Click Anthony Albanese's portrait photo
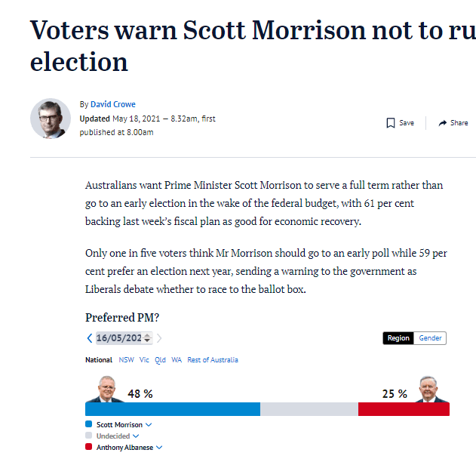476x462 pixels. tap(431, 389)
